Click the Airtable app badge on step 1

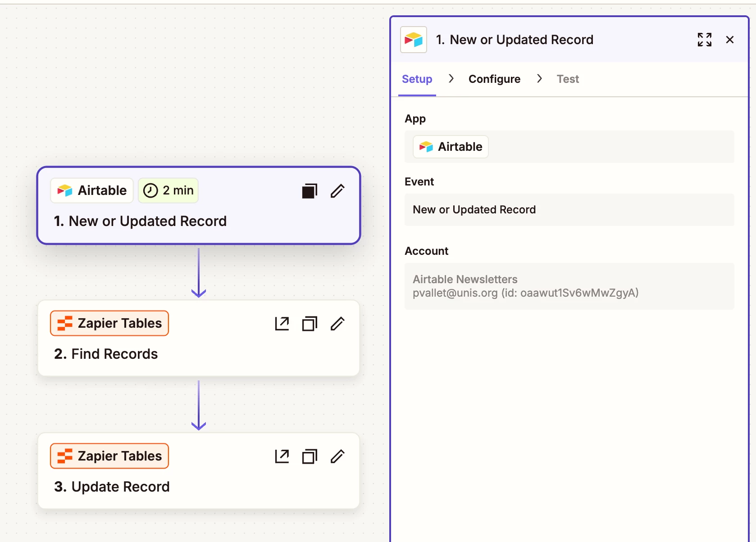point(92,190)
